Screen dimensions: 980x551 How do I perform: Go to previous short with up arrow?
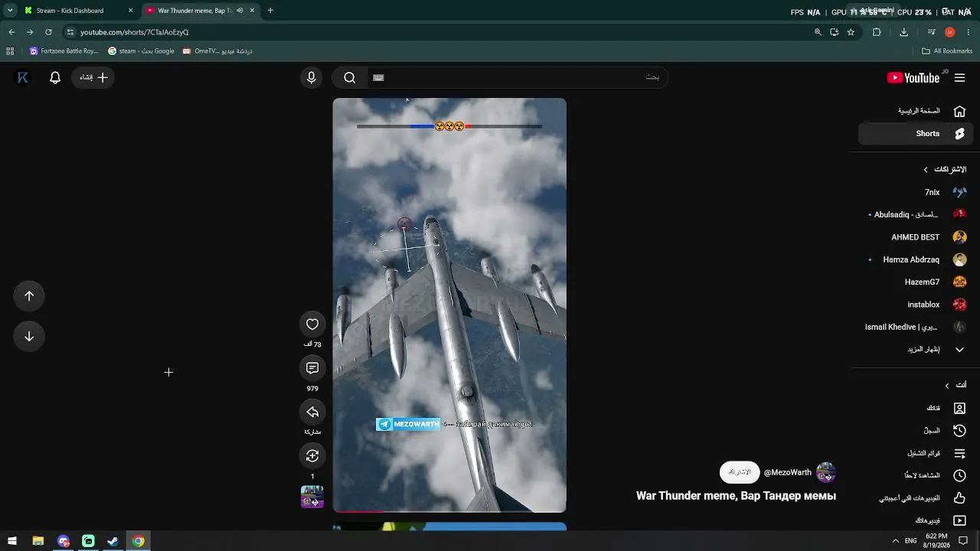29,296
